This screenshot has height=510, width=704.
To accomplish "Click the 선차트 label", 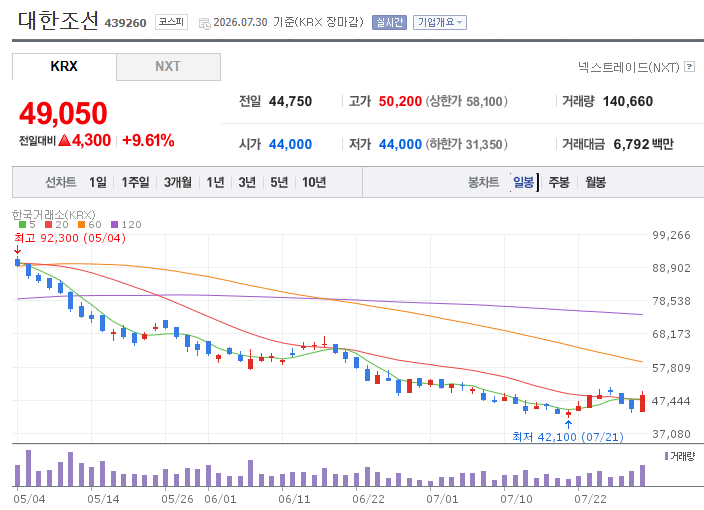I will point(61,182).
